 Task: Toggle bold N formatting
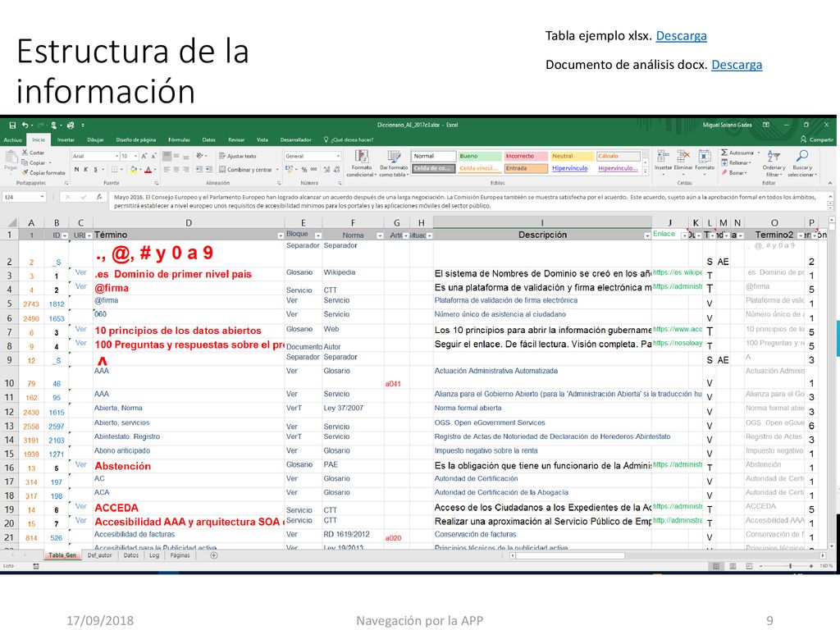pyautogui.click(x=76, y=170)
